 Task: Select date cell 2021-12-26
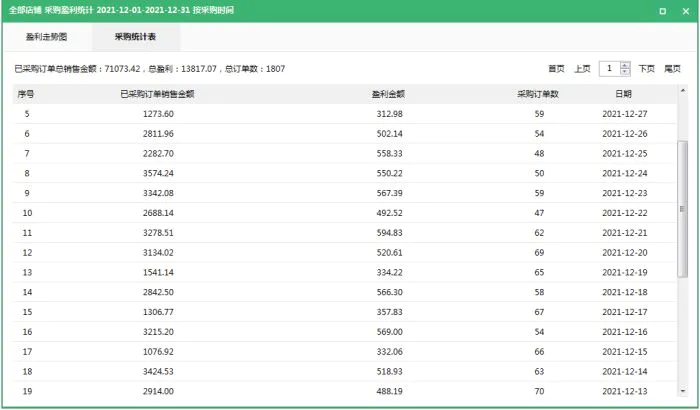625,134
